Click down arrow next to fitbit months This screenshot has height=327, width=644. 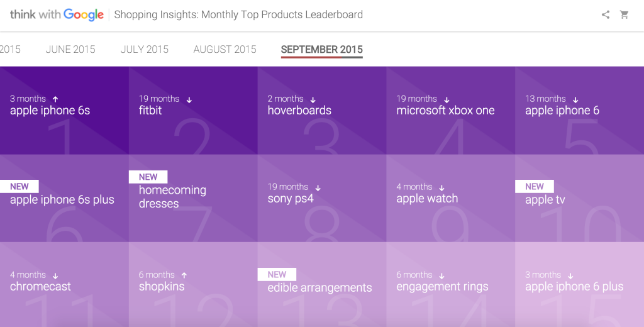(x=189, y=99)
